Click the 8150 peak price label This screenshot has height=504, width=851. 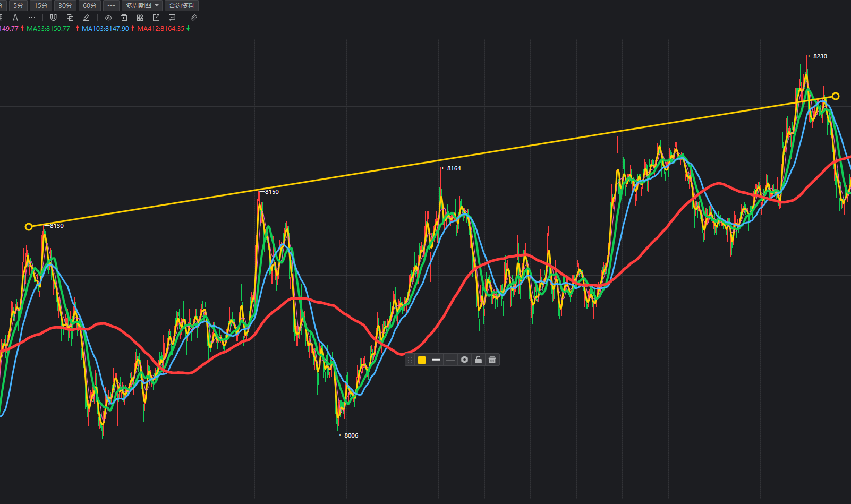tap(271, 192)
